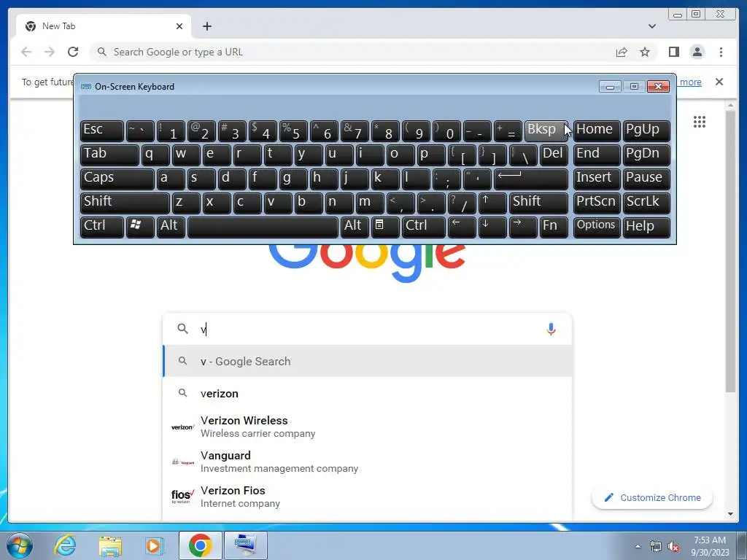Click the Home key
747x560 pixels.
tap(597, 131)
